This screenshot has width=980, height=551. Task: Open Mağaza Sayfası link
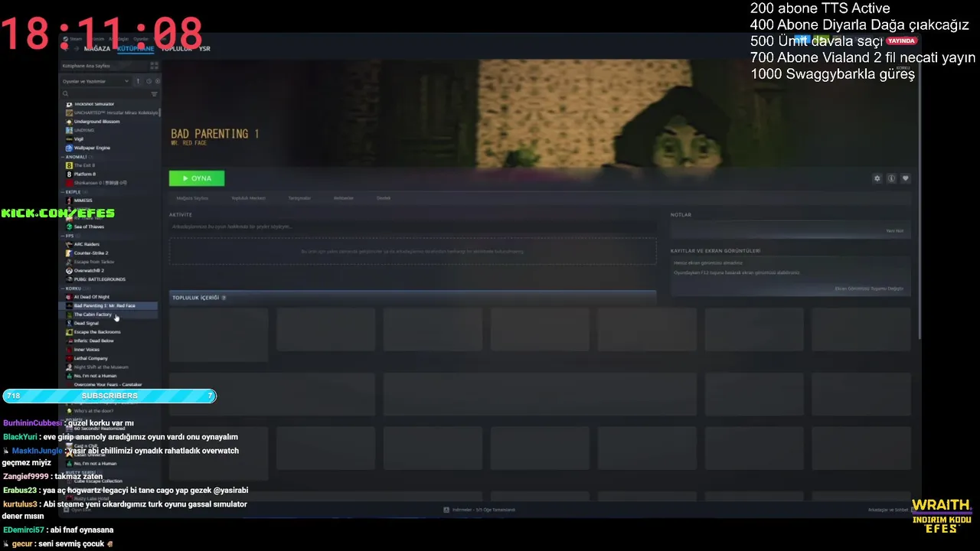pyautogui.click(x=192, y=198)
